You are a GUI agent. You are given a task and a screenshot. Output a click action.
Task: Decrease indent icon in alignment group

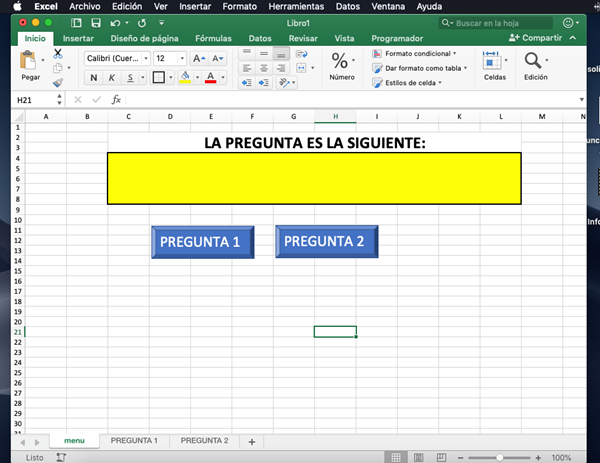(247, 83)
